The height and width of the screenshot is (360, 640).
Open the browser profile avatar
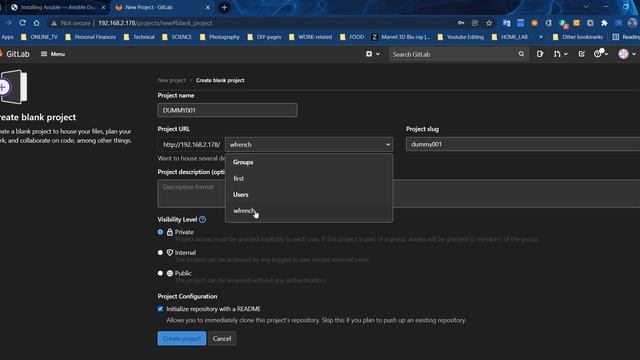(x=633, y=23)
